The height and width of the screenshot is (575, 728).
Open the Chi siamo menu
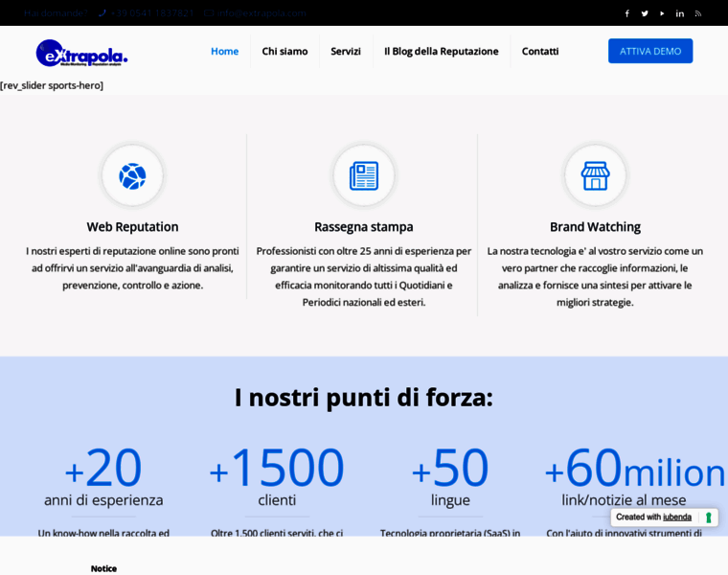tap(284, 51)
